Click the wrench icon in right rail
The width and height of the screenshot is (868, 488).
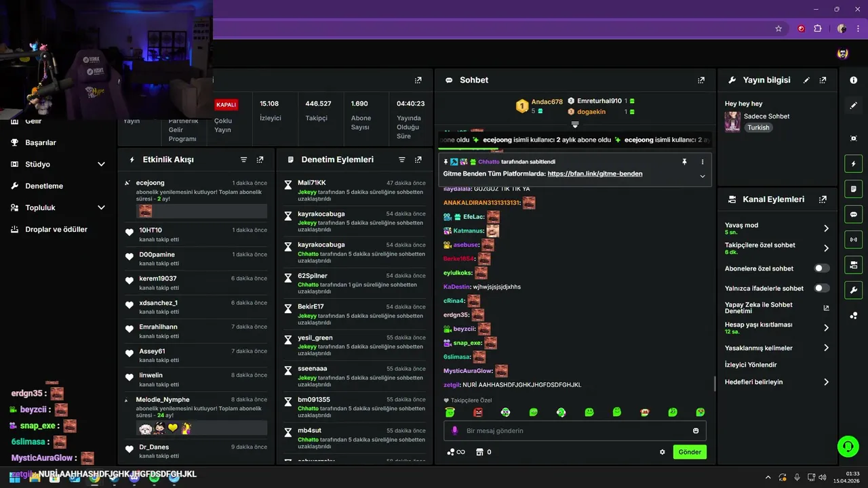(853, 290)
